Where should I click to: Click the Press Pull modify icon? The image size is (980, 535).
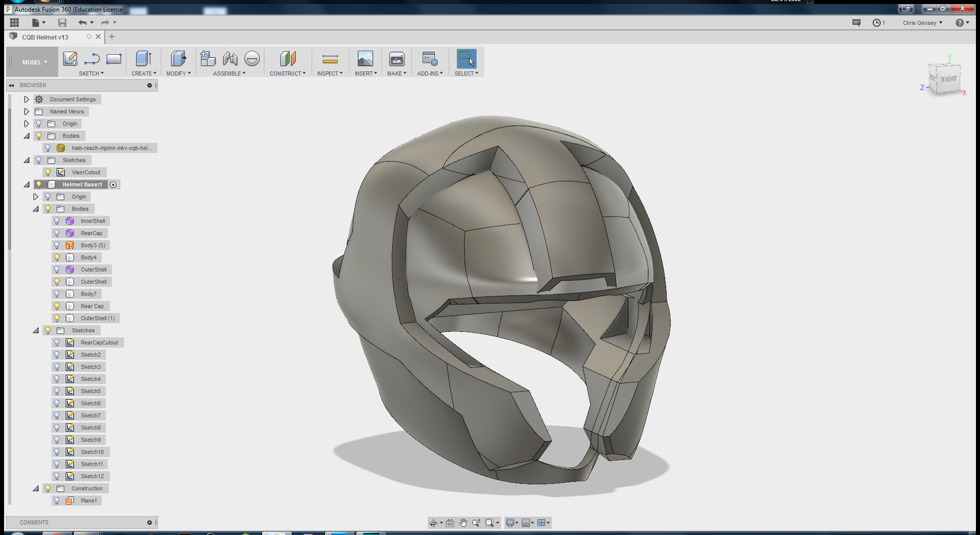click(178, 59)
